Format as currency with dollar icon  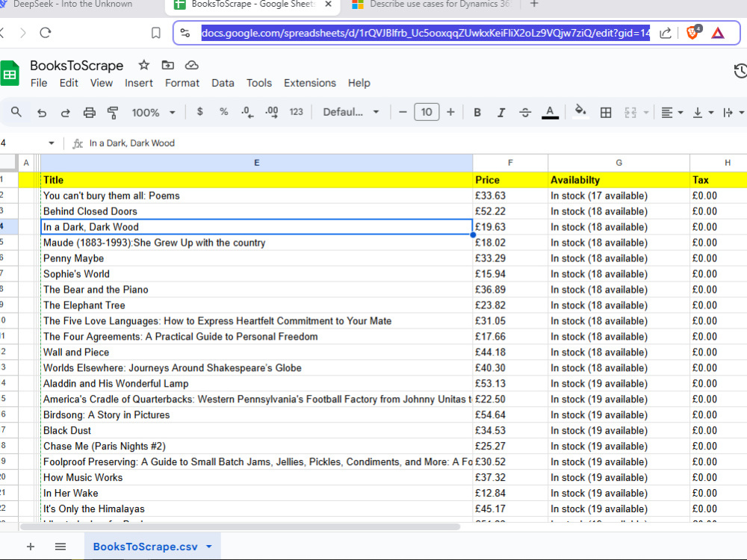pyautogui.click(x=200, y=112)
